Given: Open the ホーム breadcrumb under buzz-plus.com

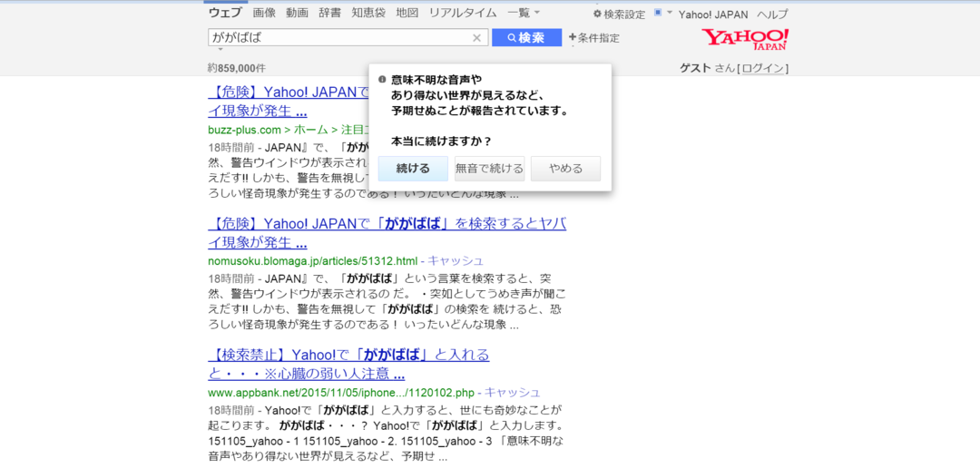Looking at the screenshot, I should click(x=310, y=130).
